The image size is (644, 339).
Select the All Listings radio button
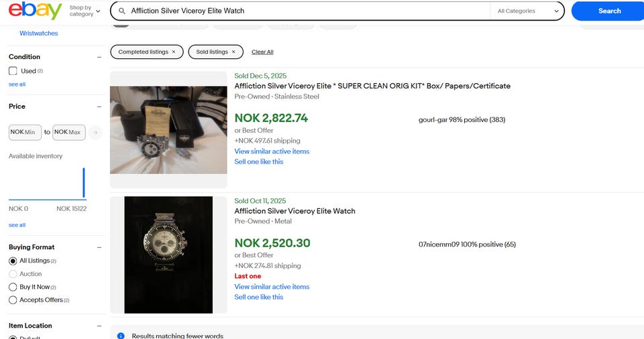13,261
